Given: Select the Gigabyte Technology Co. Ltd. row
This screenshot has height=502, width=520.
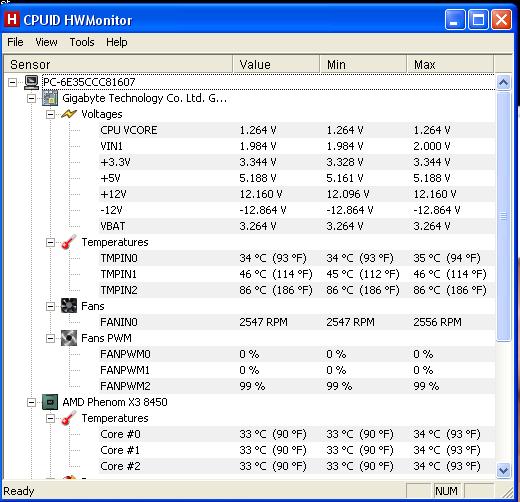Looking at the screenshot, I should click(x=145, y=98).
